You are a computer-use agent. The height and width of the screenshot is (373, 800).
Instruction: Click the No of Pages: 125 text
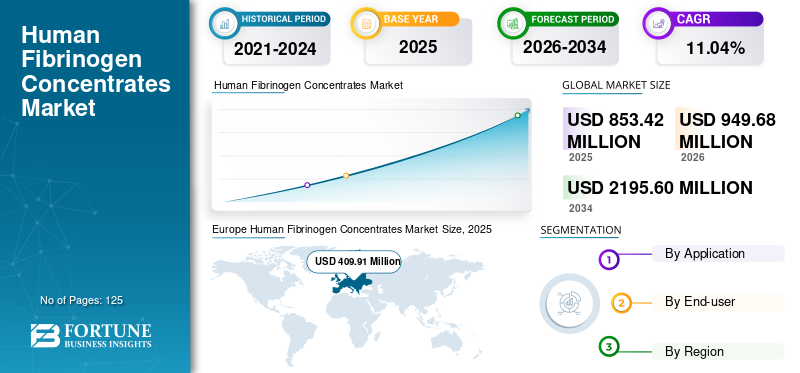(x=82, y=300)
